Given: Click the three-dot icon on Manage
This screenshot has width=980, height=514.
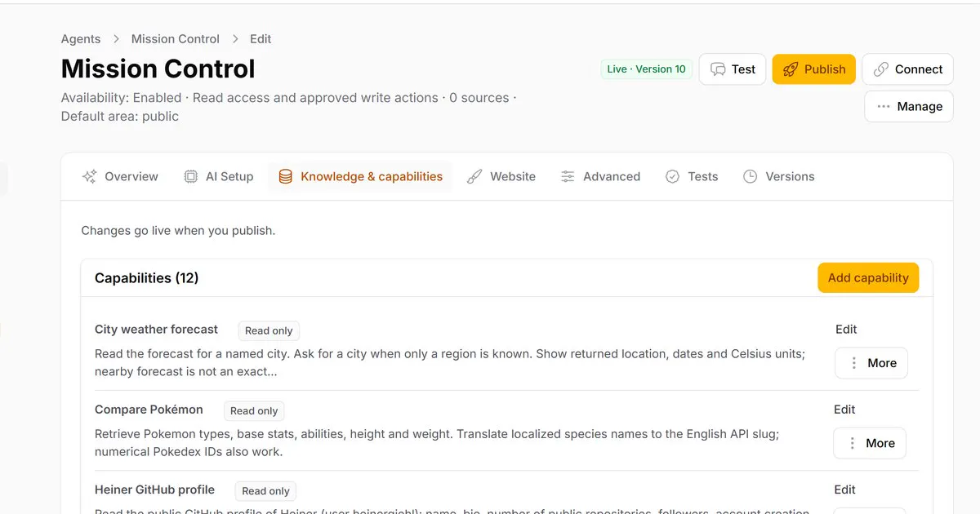Looking at the screenshot, I should click(883, 107).
